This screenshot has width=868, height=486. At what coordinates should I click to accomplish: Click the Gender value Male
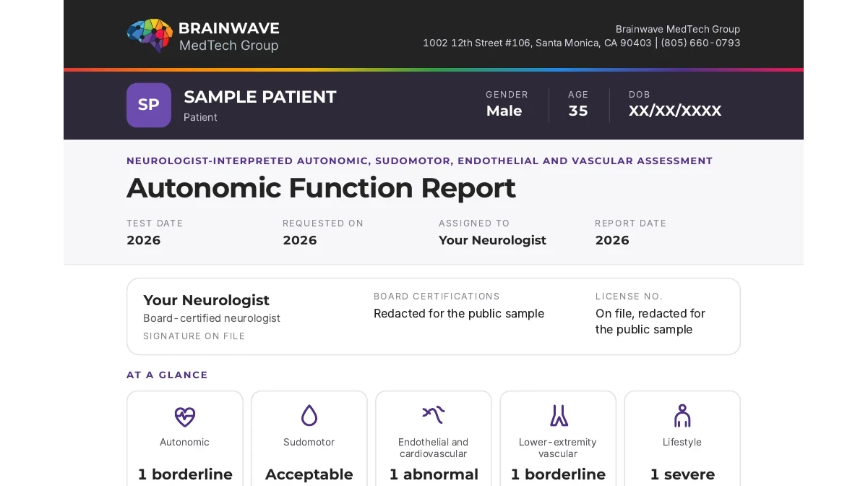tap(504, 111)
